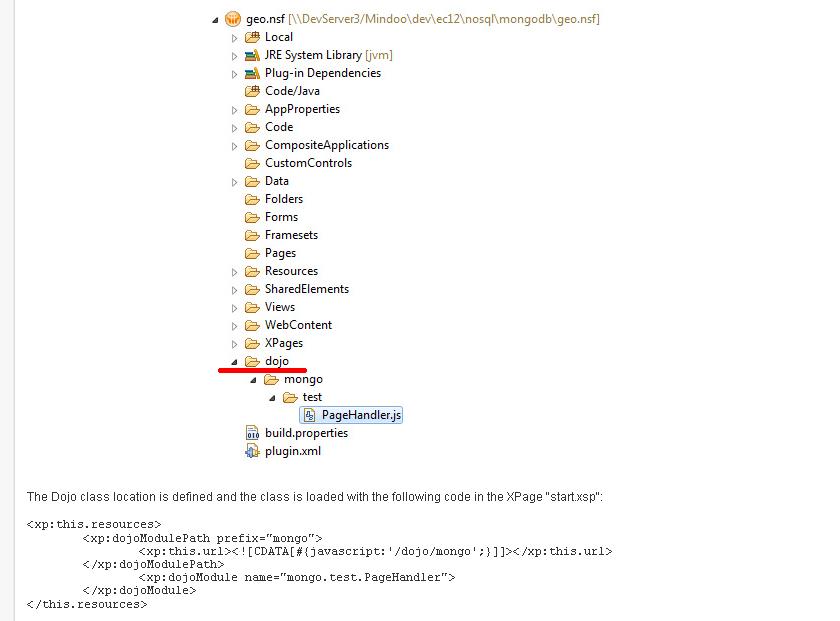Select the Framesets folder label
The image size is (840, 621).
[x=291, y=235]
